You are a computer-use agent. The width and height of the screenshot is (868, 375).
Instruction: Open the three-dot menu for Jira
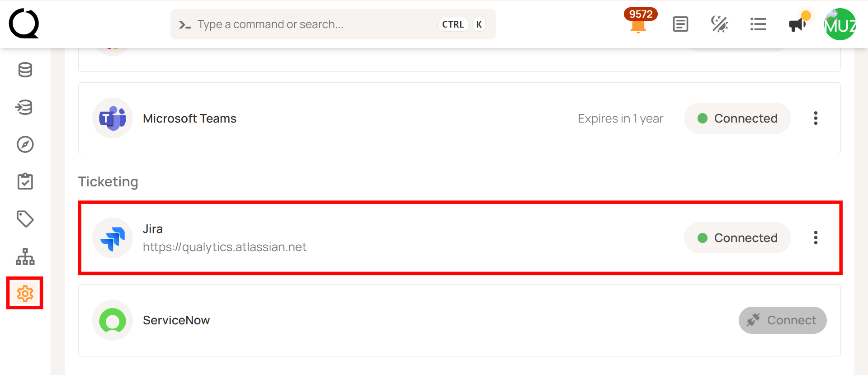[x=816, y=237]
